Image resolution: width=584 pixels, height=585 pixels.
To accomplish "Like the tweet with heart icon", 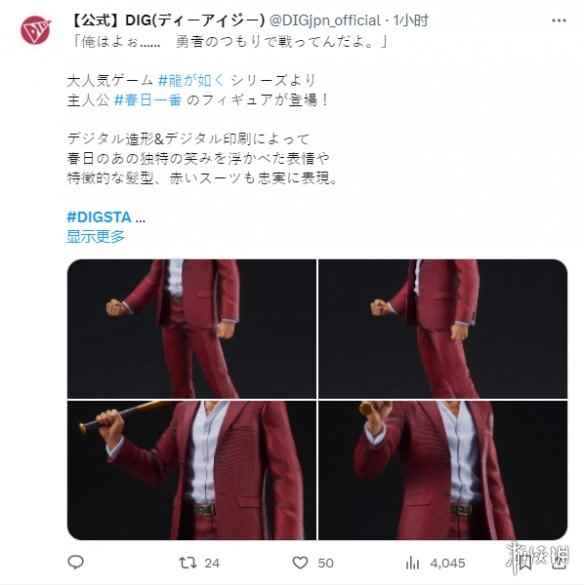I will (x=300, y=563).
